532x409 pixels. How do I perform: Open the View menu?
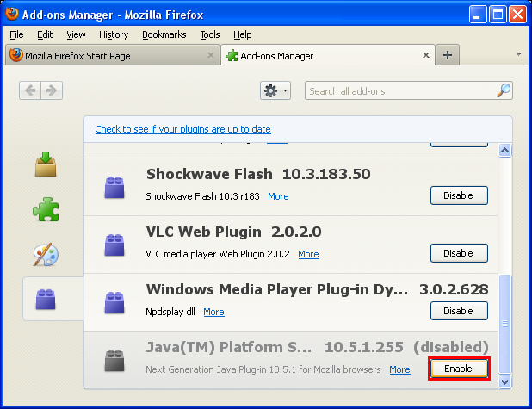tap(76, 34)
